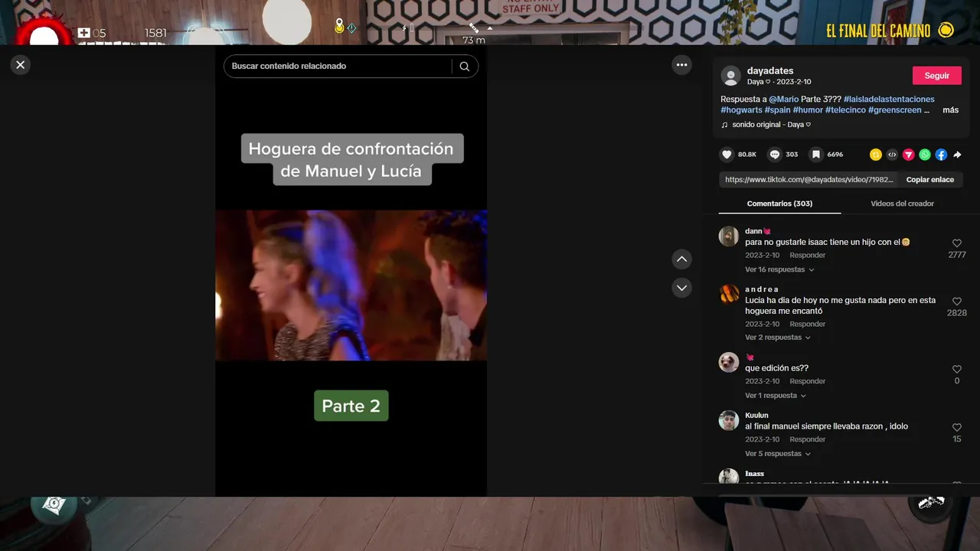This screenshot has height=551, width=980.
Task: Click the yellow repost icon
Action: coord(876,155)
